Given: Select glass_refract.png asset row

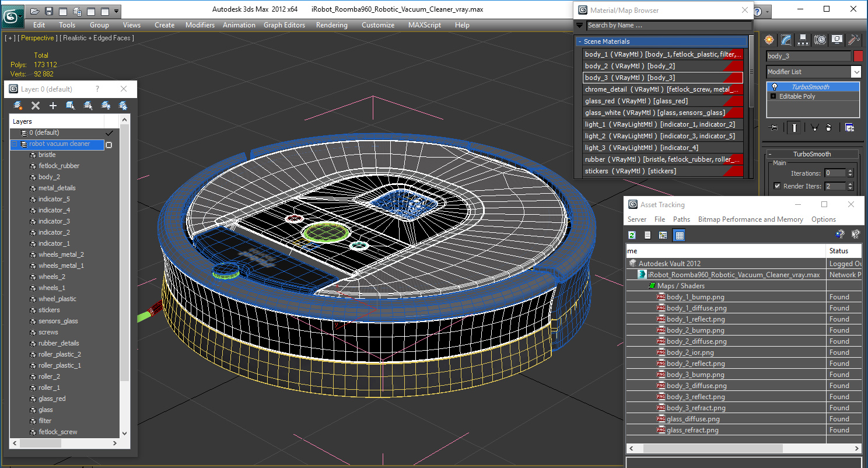Looking at the screenshot, I should coord(692,430).
